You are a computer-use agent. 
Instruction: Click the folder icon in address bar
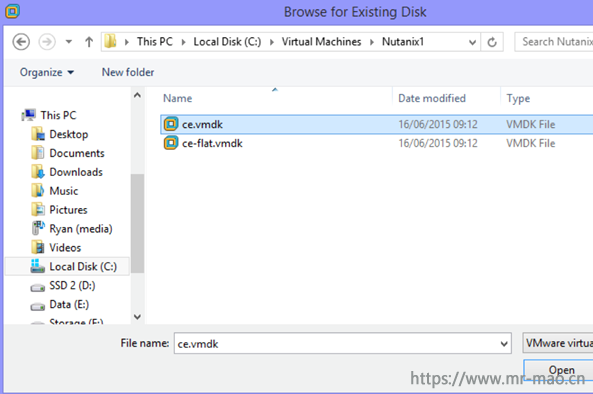[110, 42]
